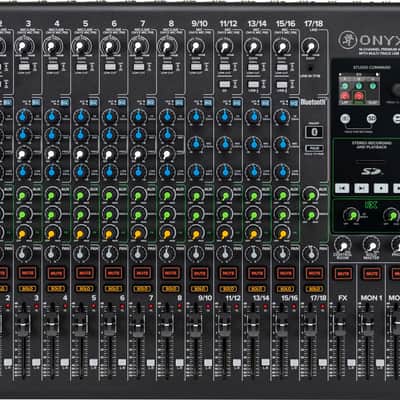The width and height of the screenshot is (400, 400).
Task: Click the second green aux knob on channel 11/12
Action: coord(225,214)
